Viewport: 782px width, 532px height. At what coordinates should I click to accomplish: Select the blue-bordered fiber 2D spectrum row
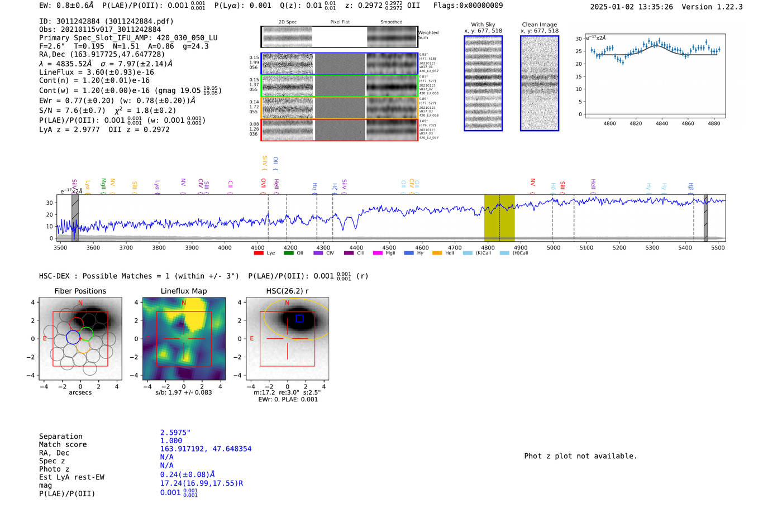click(x=339, y=64)
